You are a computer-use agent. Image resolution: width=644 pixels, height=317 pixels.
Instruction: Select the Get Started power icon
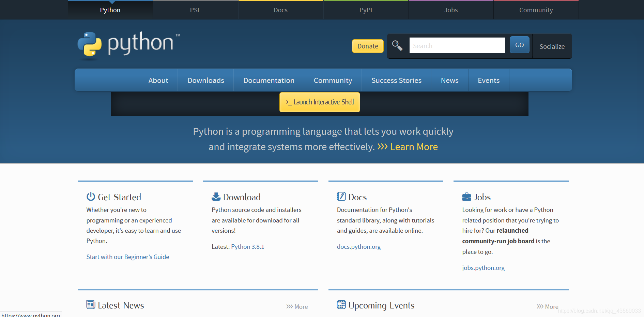tap(90, 196)
